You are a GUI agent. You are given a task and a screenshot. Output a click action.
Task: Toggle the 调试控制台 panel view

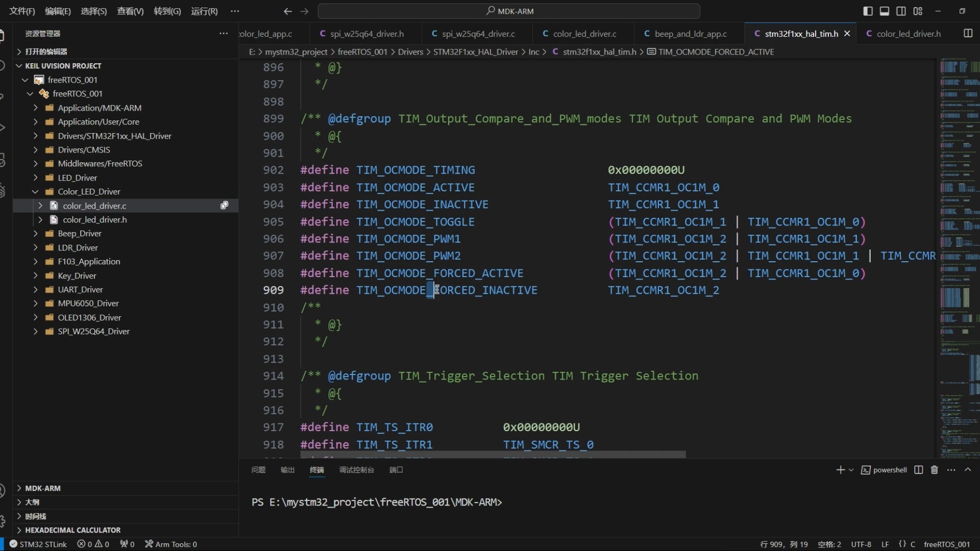point(357,469)
